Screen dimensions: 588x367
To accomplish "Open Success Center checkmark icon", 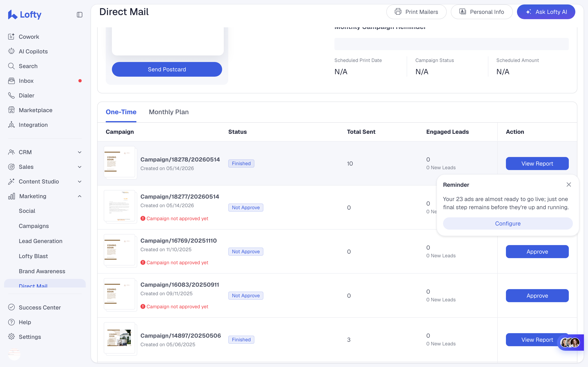I will pyautogui.click(x=11, y=307).
